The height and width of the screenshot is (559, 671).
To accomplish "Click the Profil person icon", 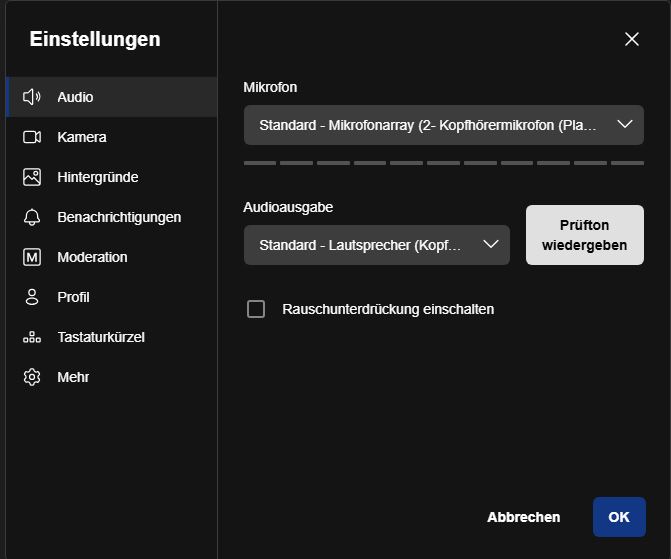I will tap(32, 297).
